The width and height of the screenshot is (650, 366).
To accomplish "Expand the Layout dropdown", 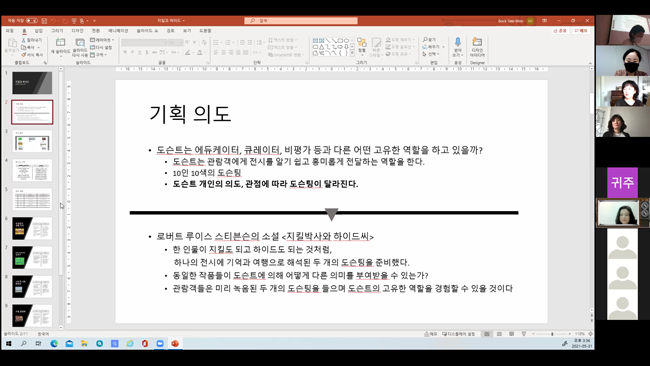I will click(102, 40).
